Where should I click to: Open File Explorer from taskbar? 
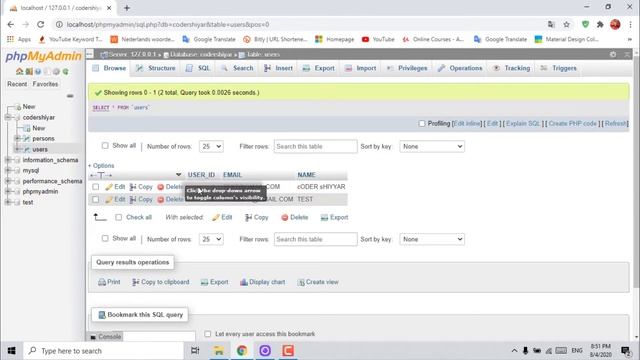(219, 351)
